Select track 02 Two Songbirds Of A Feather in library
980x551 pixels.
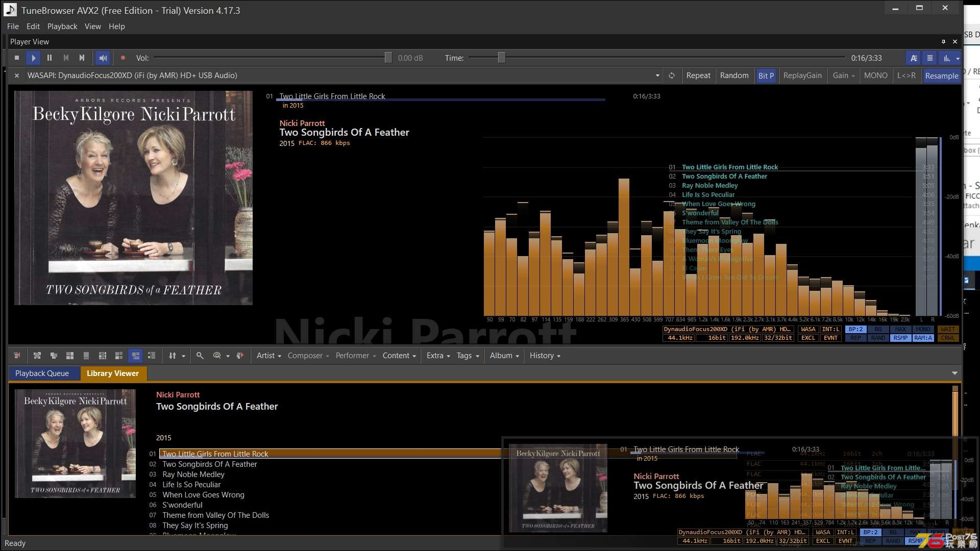[x=209, y=464]
